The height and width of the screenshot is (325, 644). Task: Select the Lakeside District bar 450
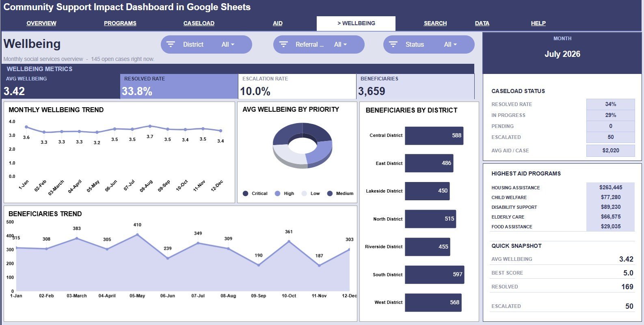(x=427, y=191)
